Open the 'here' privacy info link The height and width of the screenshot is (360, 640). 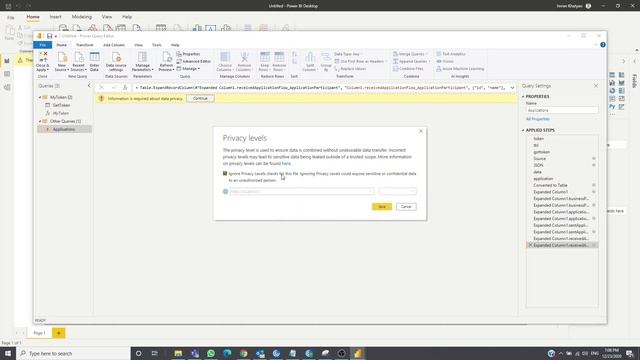pyautogui.click(x=286, y=164)
